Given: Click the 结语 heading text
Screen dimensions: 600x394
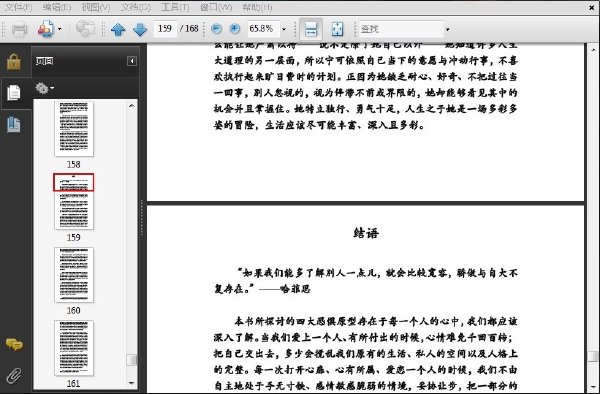Looking at the screenshot, I should coord(366,233).
